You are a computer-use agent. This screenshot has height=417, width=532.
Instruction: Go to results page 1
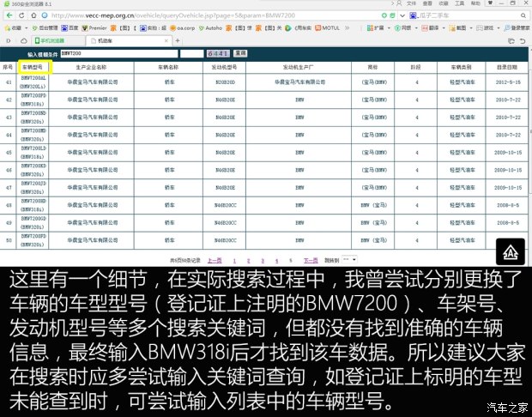tap(234, 261)
